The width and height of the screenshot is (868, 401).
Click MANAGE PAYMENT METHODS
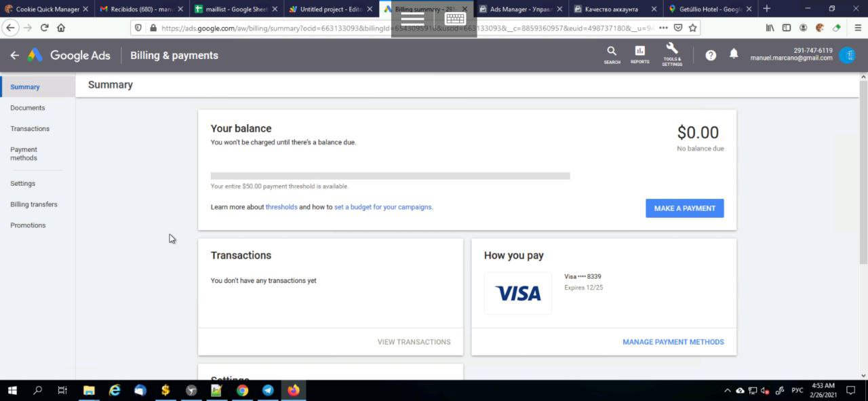(x=673, y=342)
